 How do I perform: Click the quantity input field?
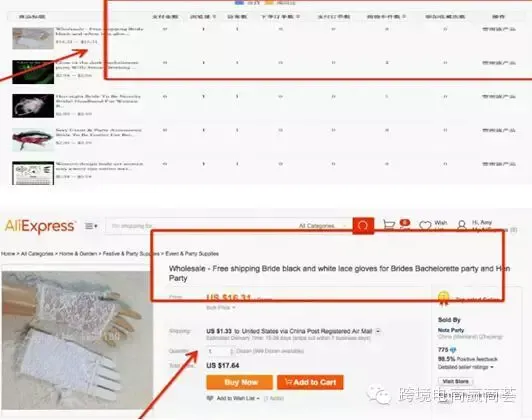click(218, 351)
